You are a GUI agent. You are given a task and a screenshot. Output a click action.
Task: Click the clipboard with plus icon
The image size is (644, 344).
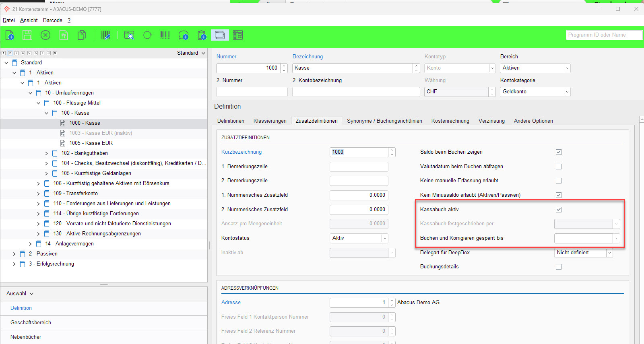202,35
